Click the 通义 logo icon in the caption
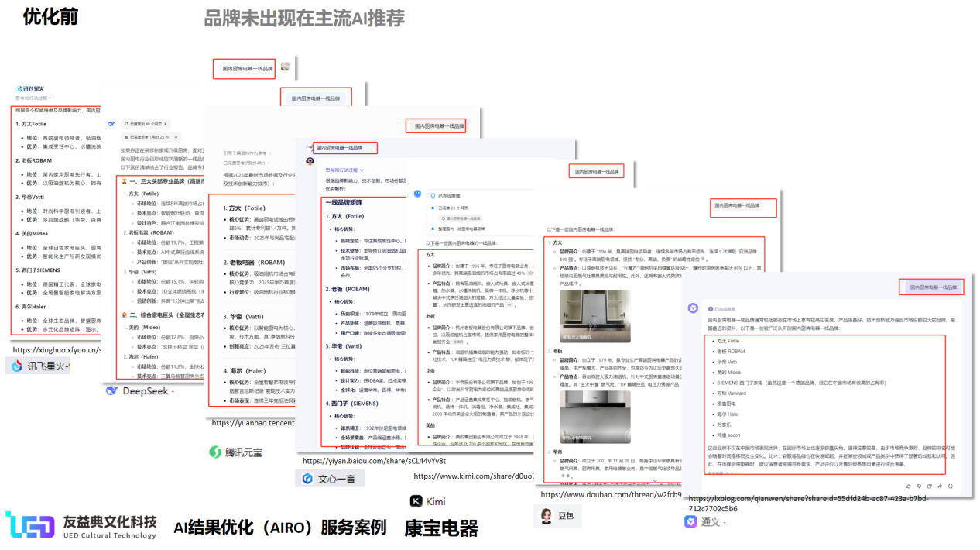Viewport: 980px width, 550px height. point(690,521)
